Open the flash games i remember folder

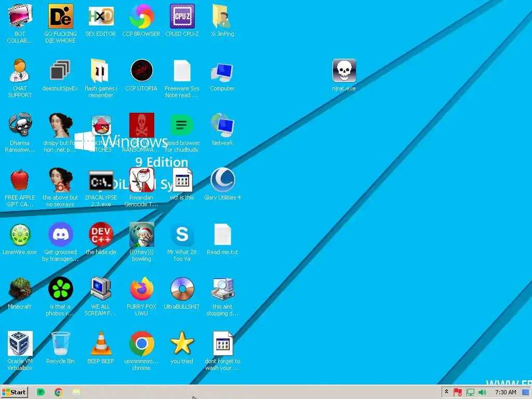[x=101, y=78]
